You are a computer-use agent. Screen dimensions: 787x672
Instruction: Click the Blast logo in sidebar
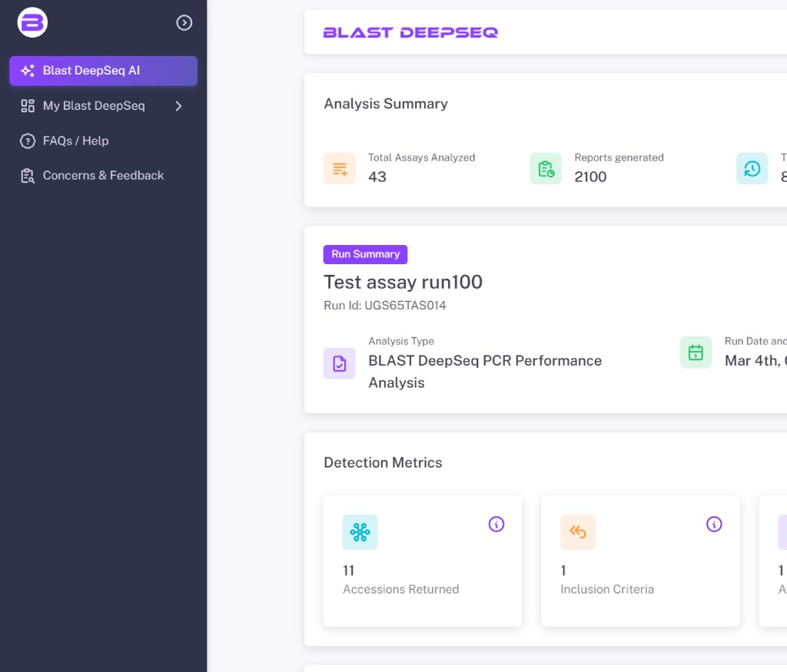[33, 23]
